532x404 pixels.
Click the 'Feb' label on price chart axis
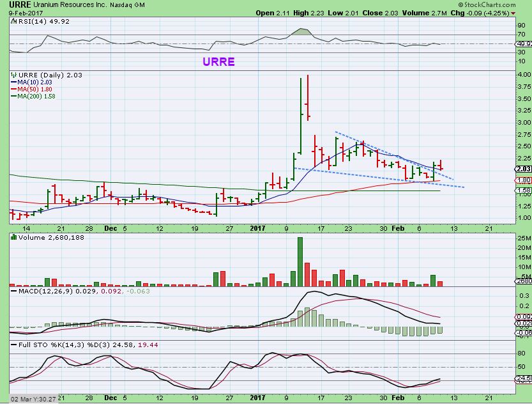(398, 228)
